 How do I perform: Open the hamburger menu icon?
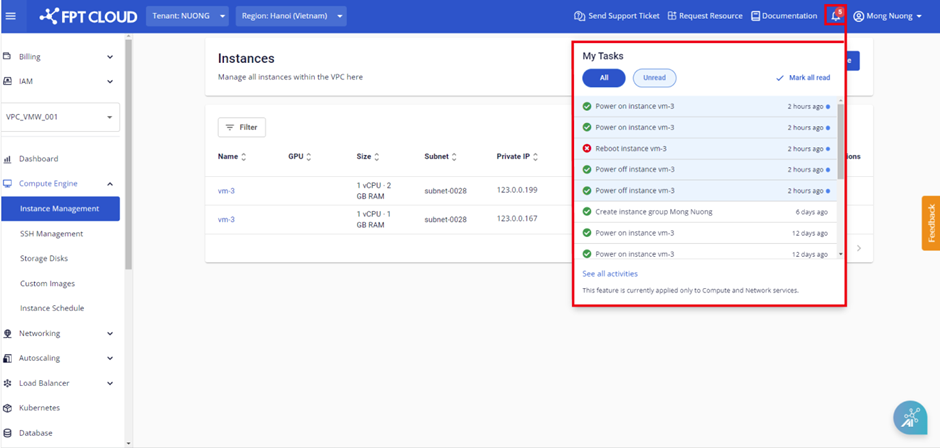click(x=11, y=16)
